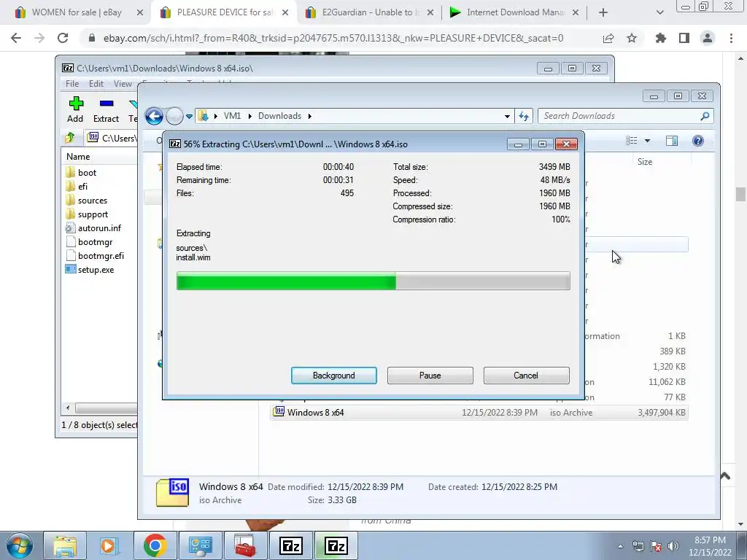Open Chrome side panel icon
The width and height of the screenshot is (747, 560).
684,38
